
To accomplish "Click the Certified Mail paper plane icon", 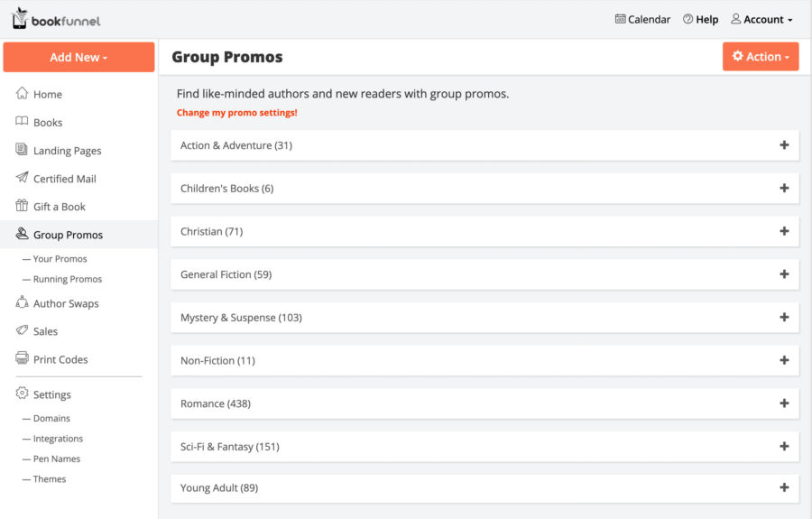I will click(22, 178).
